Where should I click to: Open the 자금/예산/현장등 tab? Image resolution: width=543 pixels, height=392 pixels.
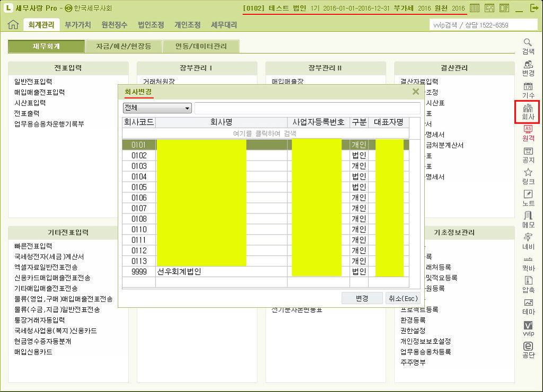pos(124,47)
